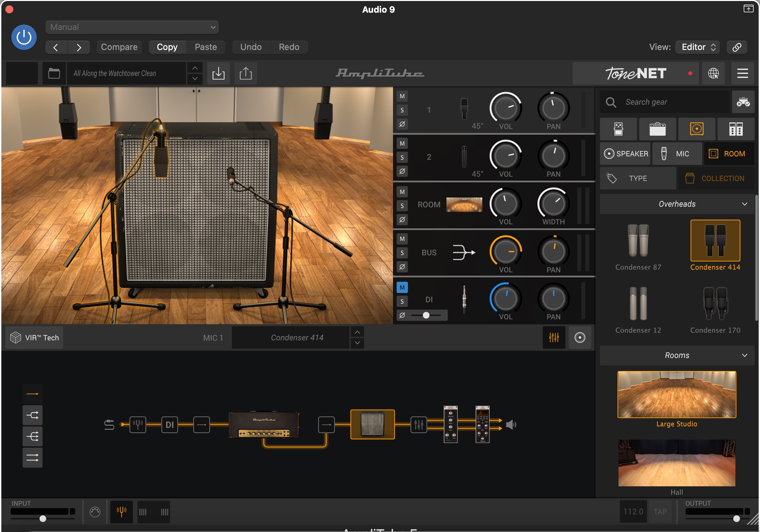Viewport: 760px width, 532px height.
Task: Click the gear filter icon beside search
Action: click(x=743, y=102)
